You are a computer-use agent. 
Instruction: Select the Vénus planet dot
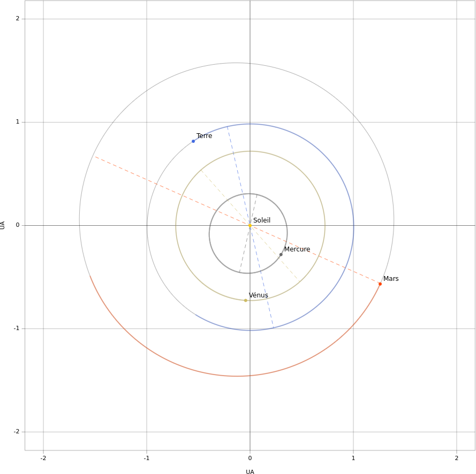click(246, 301)
